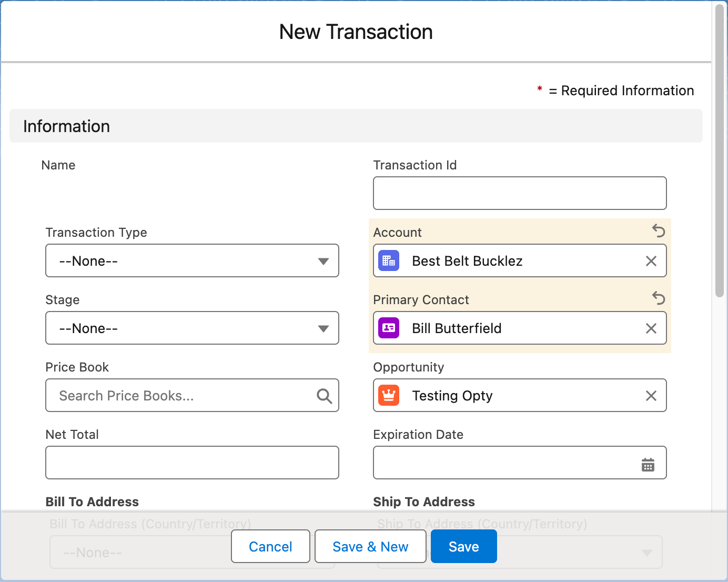728x582 pixels.
Task: Click the Bill Butterfield contact text
Action: (457, 328)
